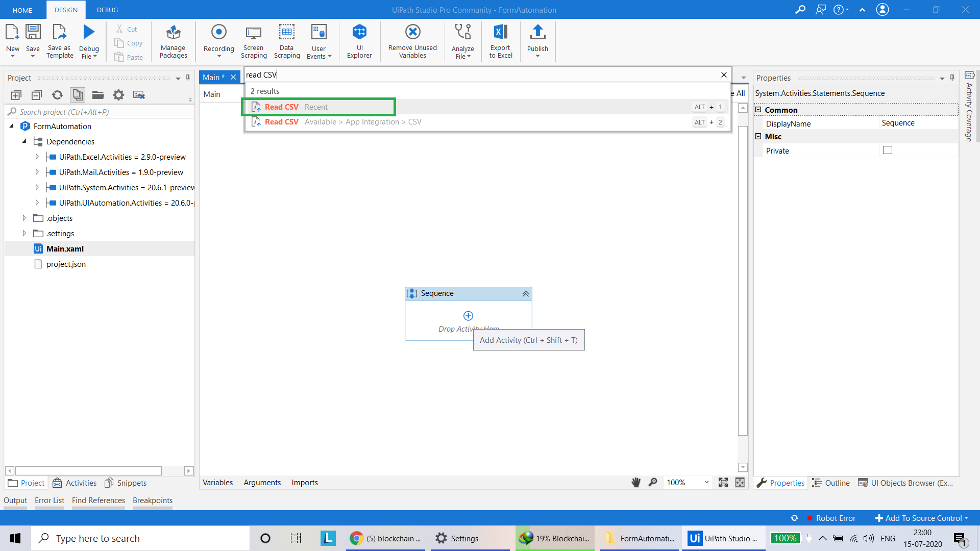Open the zoom percentage dropdown
Image resolution: width=980 pixels, height=551 pixels.
pyautogui.click(x=706, y=482)
